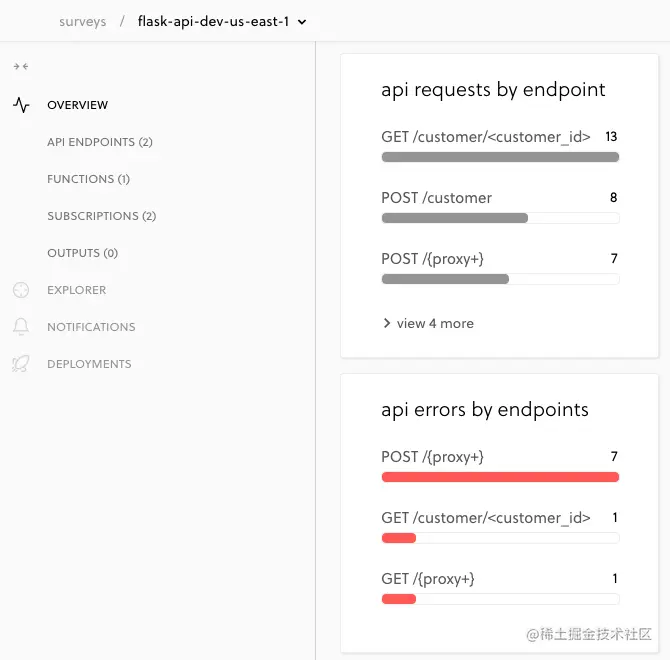This screenshot has height=660, width=670.
Task: Select API ENDPOINTS (2) in sidebar
Action: [x=100, y=142]
